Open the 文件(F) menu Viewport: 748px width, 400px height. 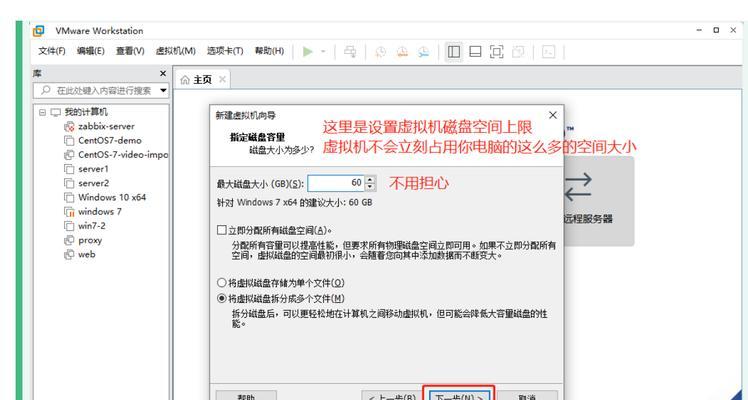(x=52, y=51)
